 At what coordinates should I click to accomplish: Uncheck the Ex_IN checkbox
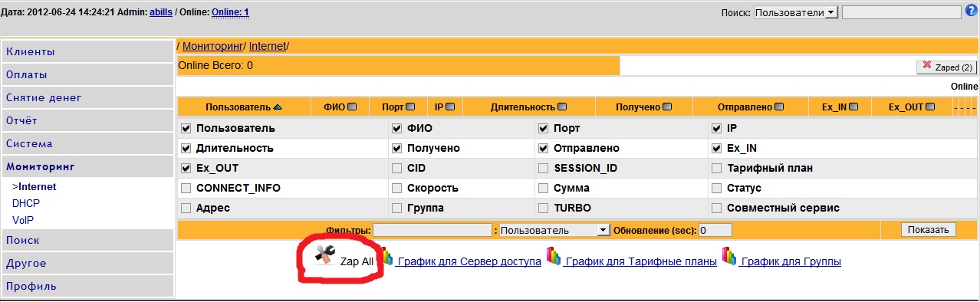[x=717, y=148]
